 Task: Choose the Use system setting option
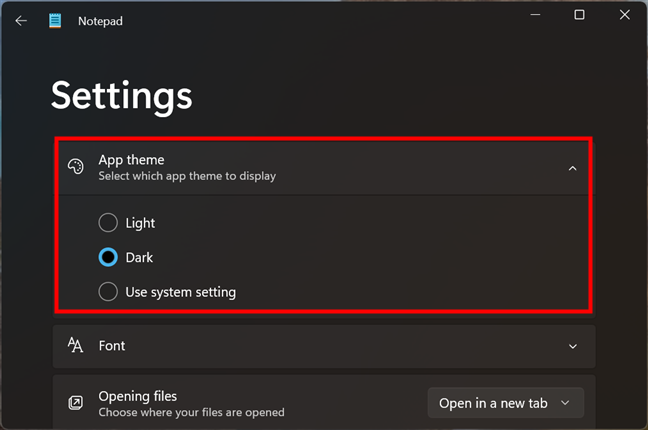tap(108, 292)
